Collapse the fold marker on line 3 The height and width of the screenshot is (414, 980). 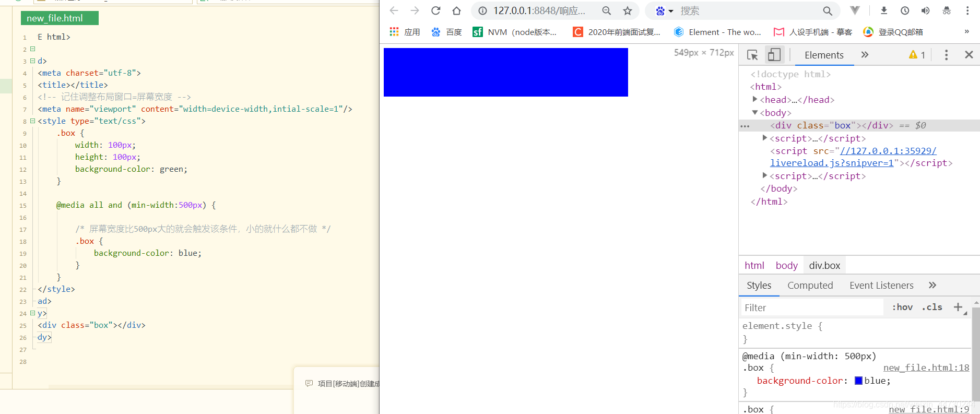[32, 61]
